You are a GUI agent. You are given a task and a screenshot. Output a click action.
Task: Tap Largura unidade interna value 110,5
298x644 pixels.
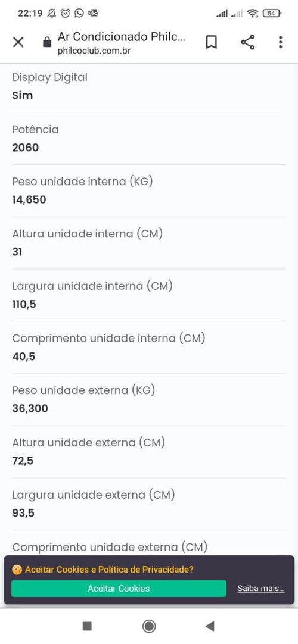pos(24,304)
